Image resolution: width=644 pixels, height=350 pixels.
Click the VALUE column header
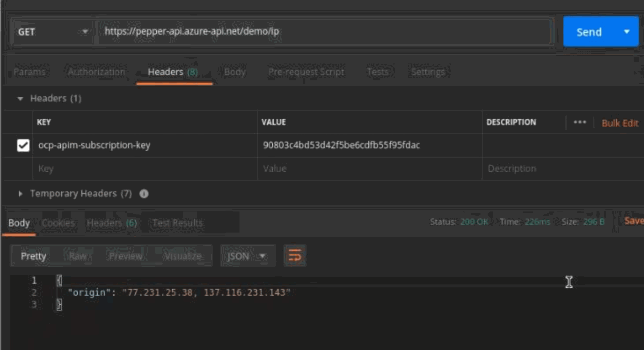pos(274,122)
